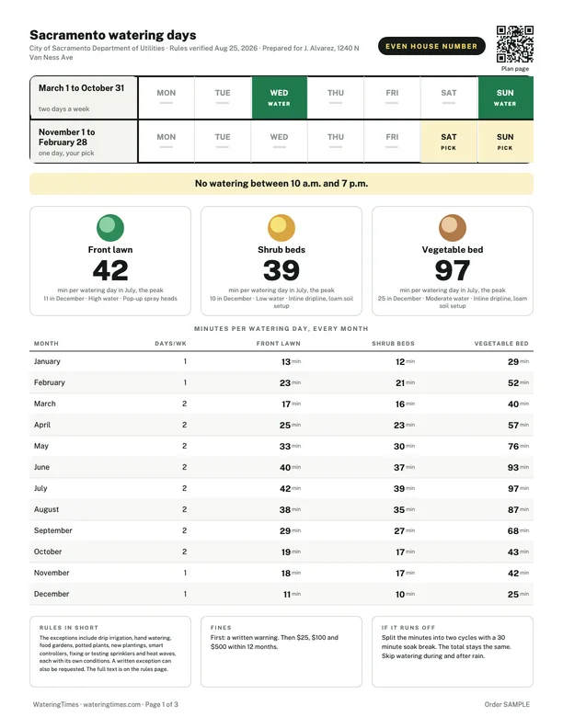Click April's front lawn value 25 min

click(x=291, y=426)
